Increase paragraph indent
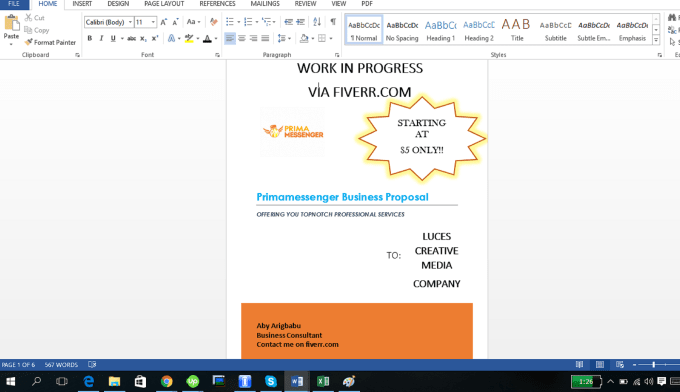The width and height of the screenshot is (680, 392). pos(300,22)
